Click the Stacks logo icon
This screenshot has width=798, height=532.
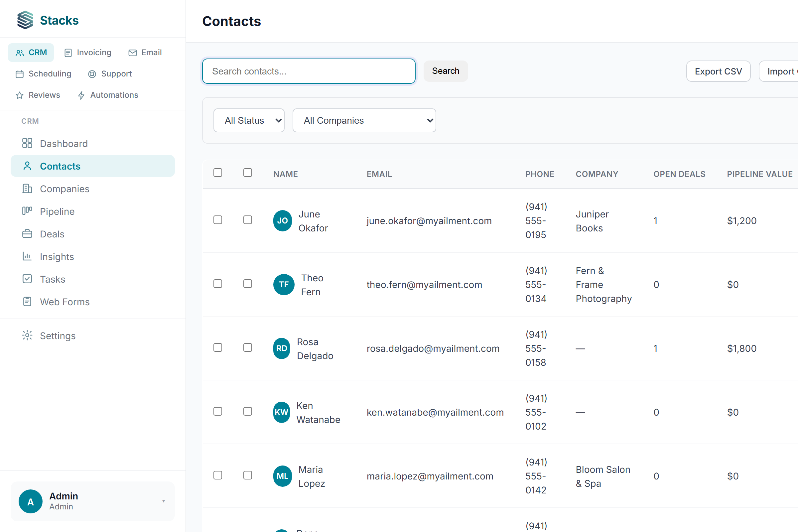pos(26,20)
